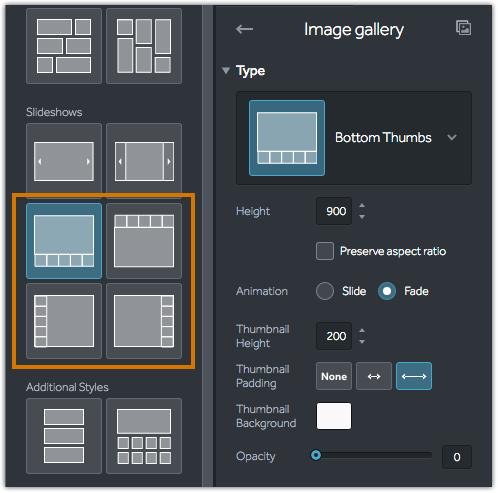Select the Slide animation radio button

point(325,291)
